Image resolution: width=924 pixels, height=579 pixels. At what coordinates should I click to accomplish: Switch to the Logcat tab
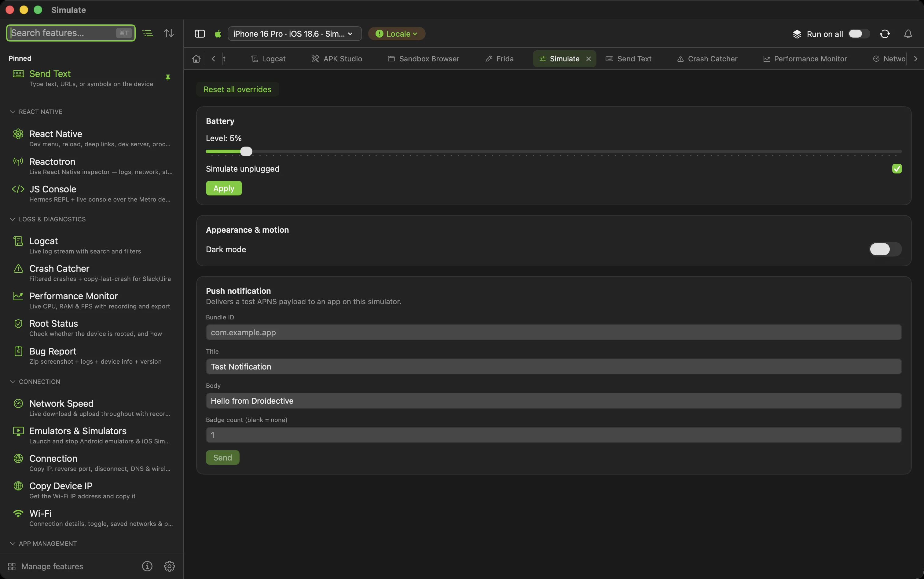coord(269,59)
